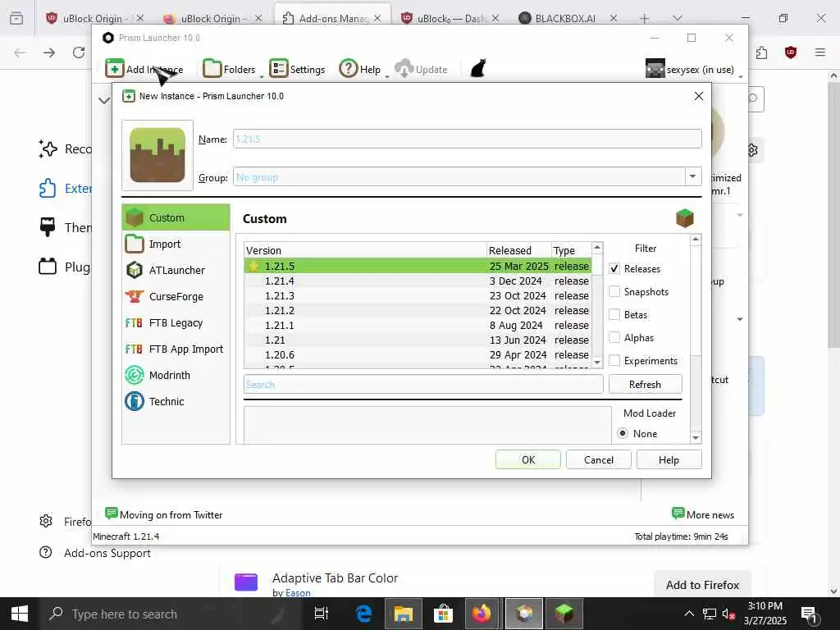
Task: Click the version Search field
Action: (423, 384)
